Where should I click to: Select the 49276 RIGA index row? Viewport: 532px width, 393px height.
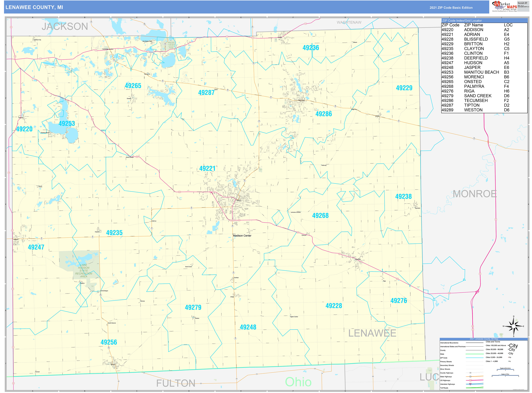coord(475,91)
